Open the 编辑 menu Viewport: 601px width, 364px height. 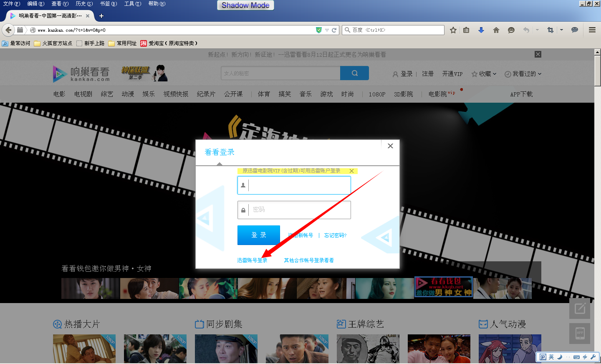36,4
